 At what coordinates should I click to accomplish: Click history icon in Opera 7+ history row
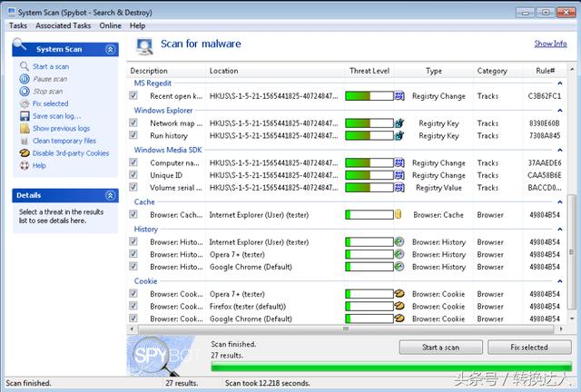tap(399, 254)
